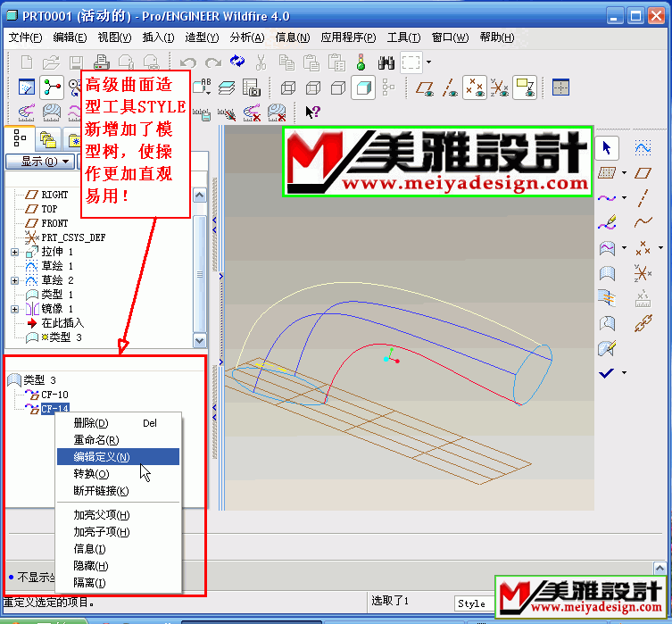The height and width of the screenshot is (624, 672).
Task: Click the four-view layout icon
Action: coord(560,87)
